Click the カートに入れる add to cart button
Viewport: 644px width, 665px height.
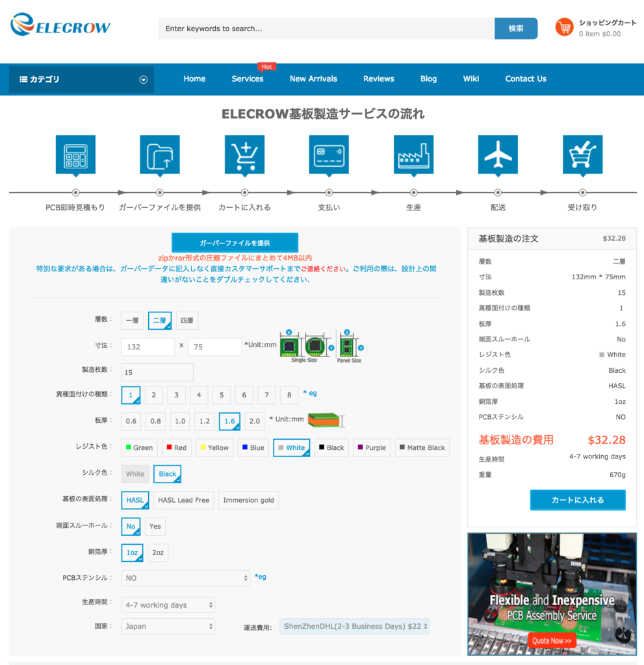pos(578,500)
